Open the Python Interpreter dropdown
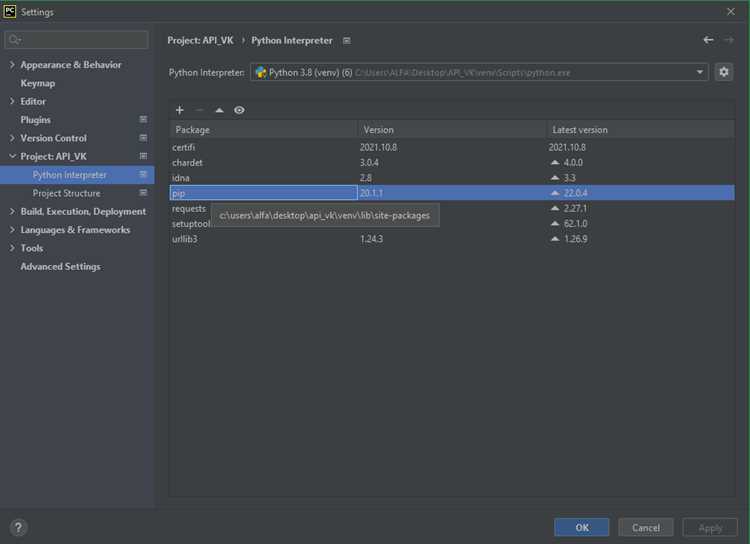Image resolution: width=750 pixels, height=544 pixels. click(x=479, y=72)
